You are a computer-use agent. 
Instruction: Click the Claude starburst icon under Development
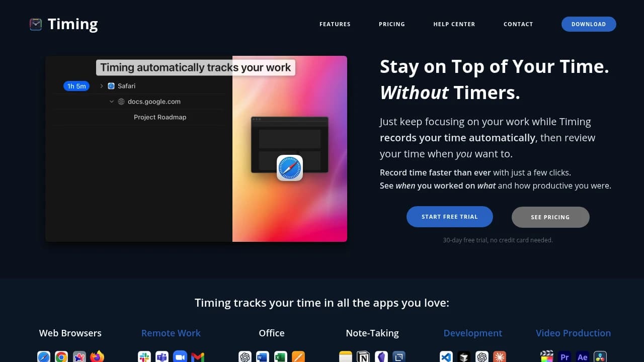tap(500, 356)
